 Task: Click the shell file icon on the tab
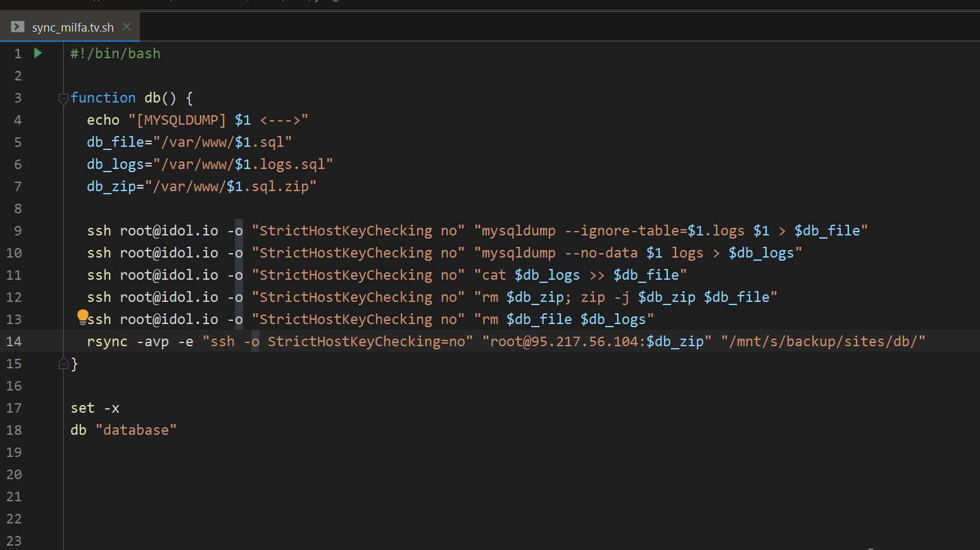pos(18,27)
